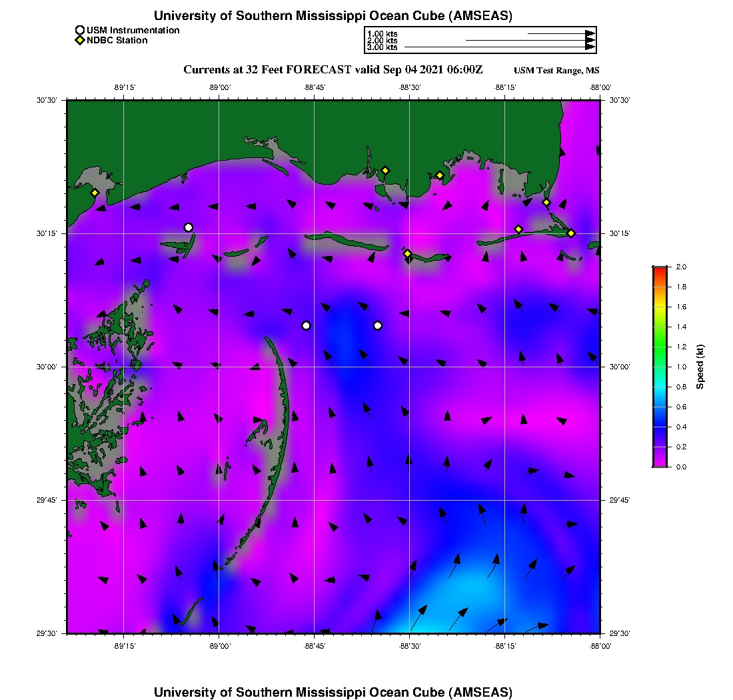This screenshot has width=733, height=700.
Task: Click the USM circle marker nearest 88°45' gridline
Action: pos(306,325)
